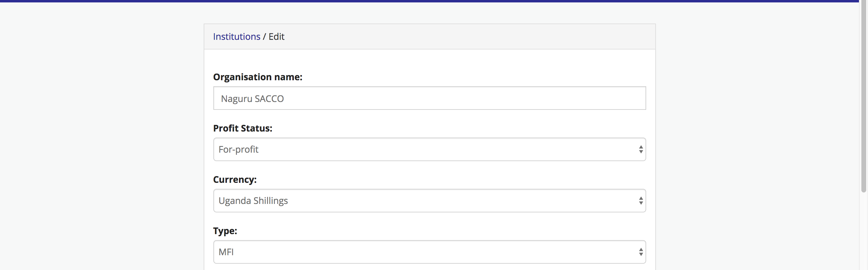Click the Uganda Shillings selected value
Screen dimensions: 868x270
253,201
